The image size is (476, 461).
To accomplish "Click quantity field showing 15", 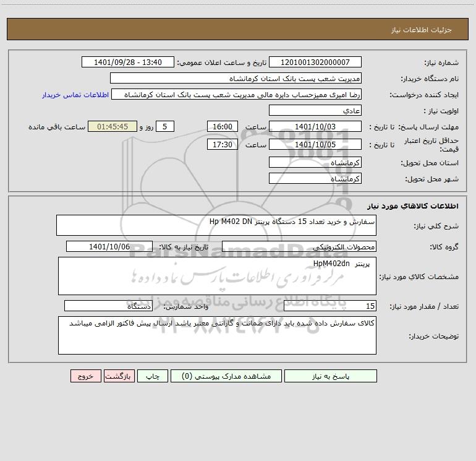I will coord(330,306).
